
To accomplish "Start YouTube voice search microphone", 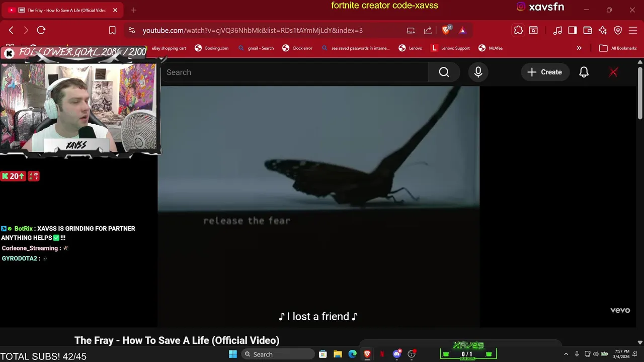I will tap(478, 72).
